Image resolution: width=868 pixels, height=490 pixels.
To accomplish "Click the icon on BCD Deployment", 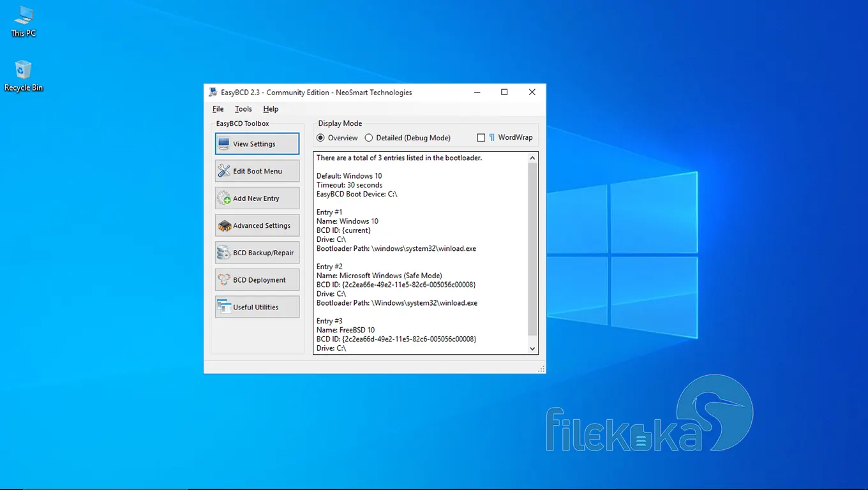I will [x=223, y=279].
